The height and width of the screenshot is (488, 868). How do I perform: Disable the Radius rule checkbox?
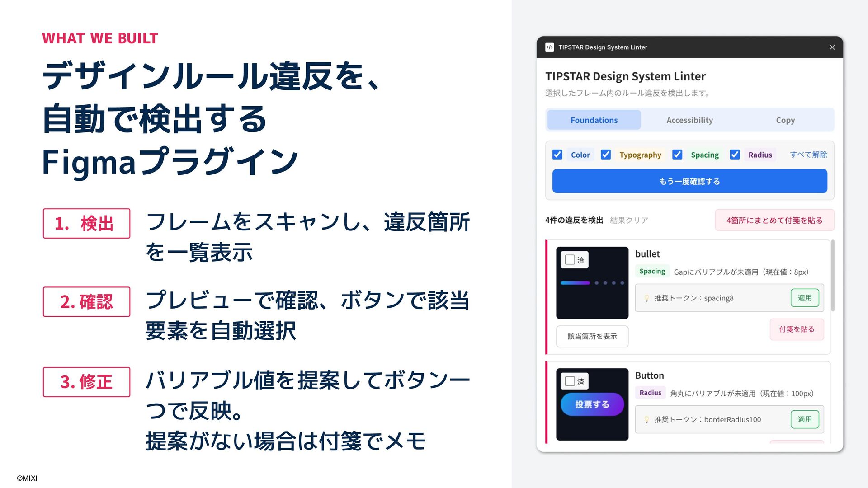pyautogui.click(x=735, y=155)
